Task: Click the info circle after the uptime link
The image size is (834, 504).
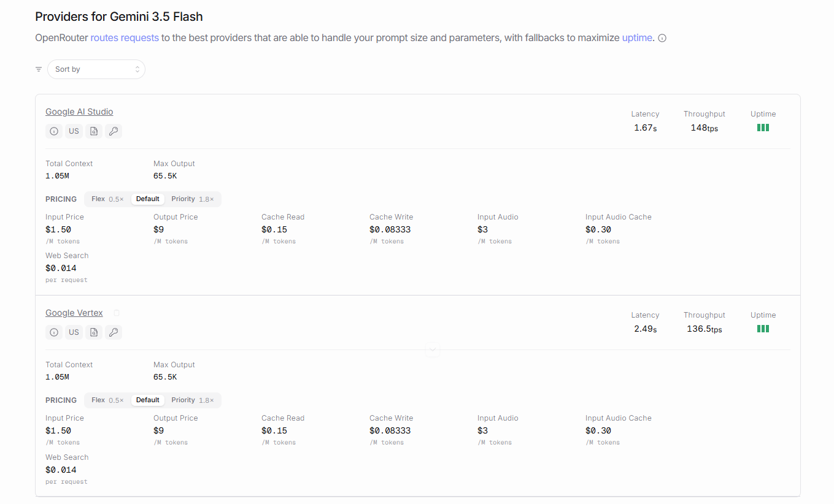Action: pyautogui.click(x=662, y=38)
